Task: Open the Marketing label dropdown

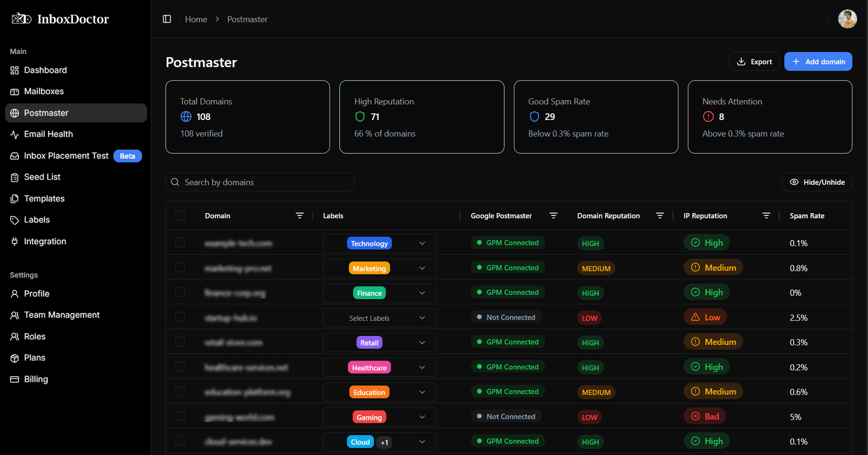Action: [x=422, y=268]
